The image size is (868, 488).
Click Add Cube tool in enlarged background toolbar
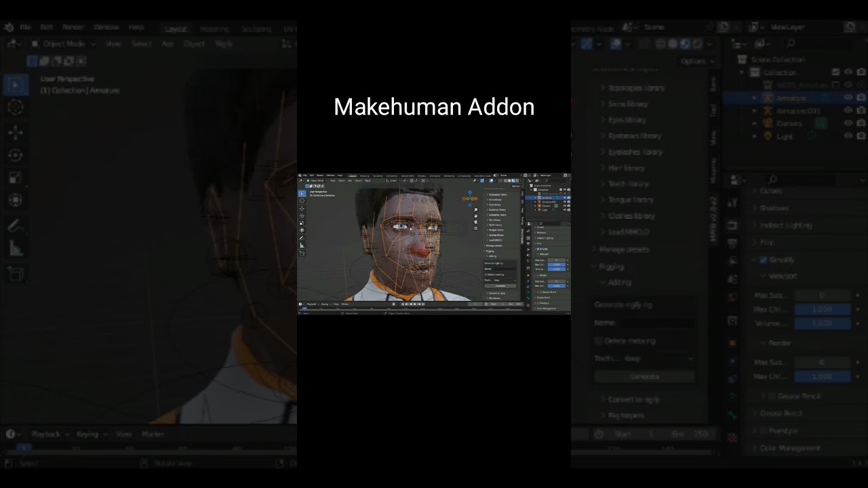click(x=16, y=274)
